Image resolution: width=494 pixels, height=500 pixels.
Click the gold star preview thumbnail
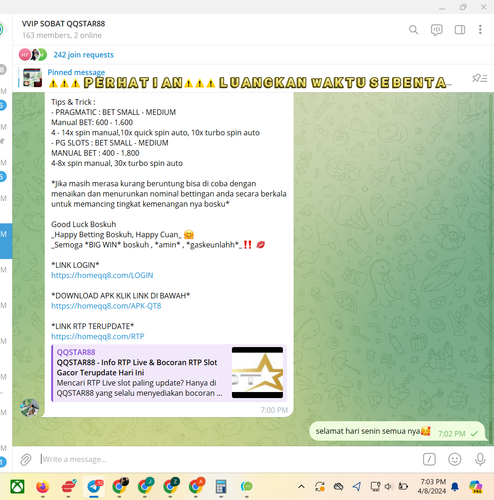coord(257,372)
